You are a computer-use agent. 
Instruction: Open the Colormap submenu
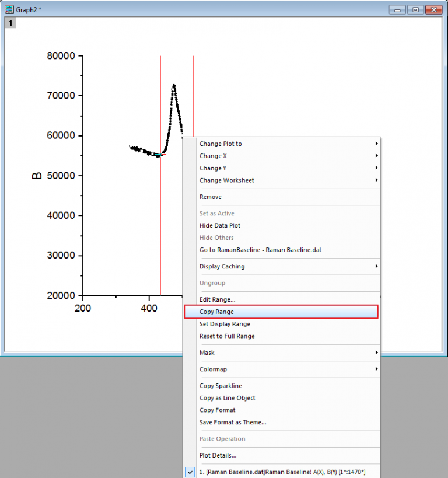coord(282,369)
